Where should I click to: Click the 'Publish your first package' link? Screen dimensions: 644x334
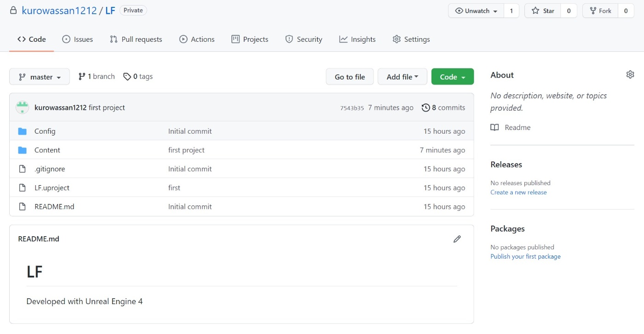tap(525, 256)
